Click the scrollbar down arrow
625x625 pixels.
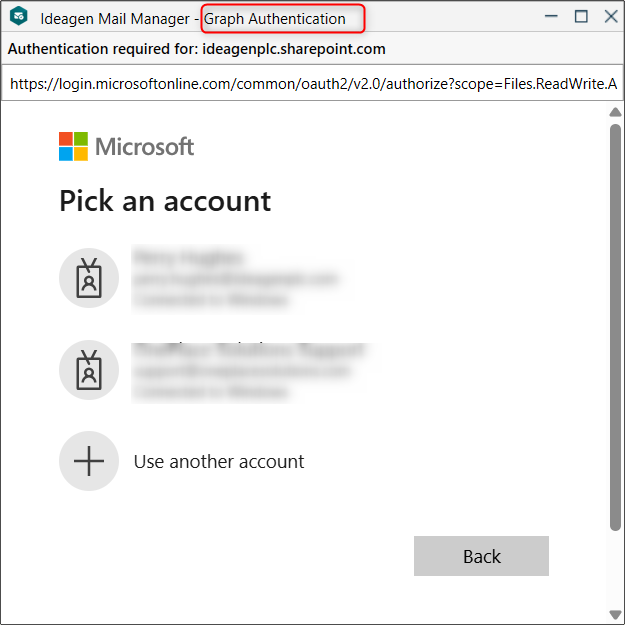click(615, 613)
